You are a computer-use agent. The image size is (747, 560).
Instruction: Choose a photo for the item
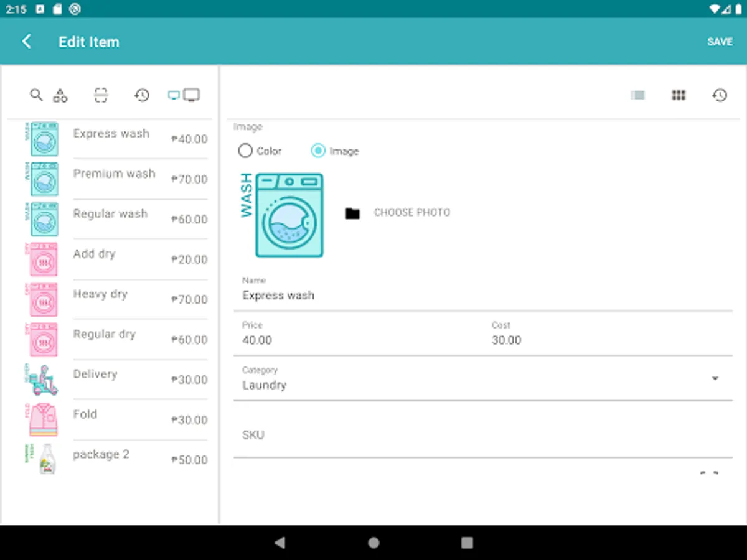tap(411, 213)
